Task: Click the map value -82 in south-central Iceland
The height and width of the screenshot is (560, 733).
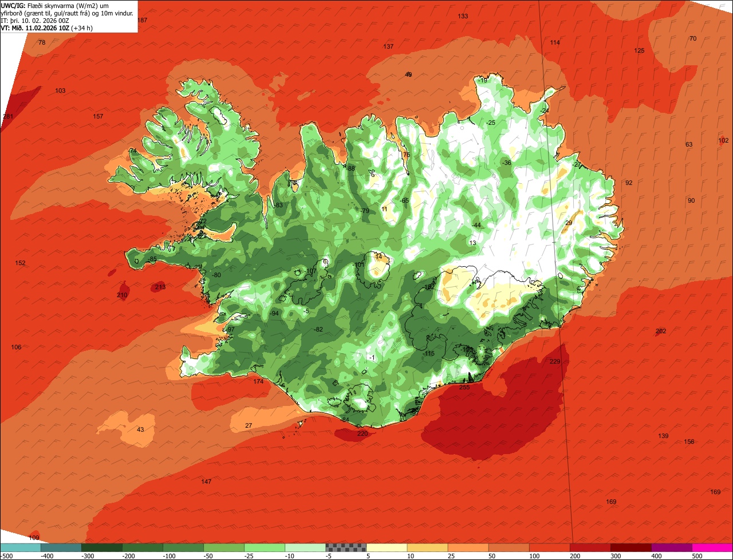Action: [318, 329]
